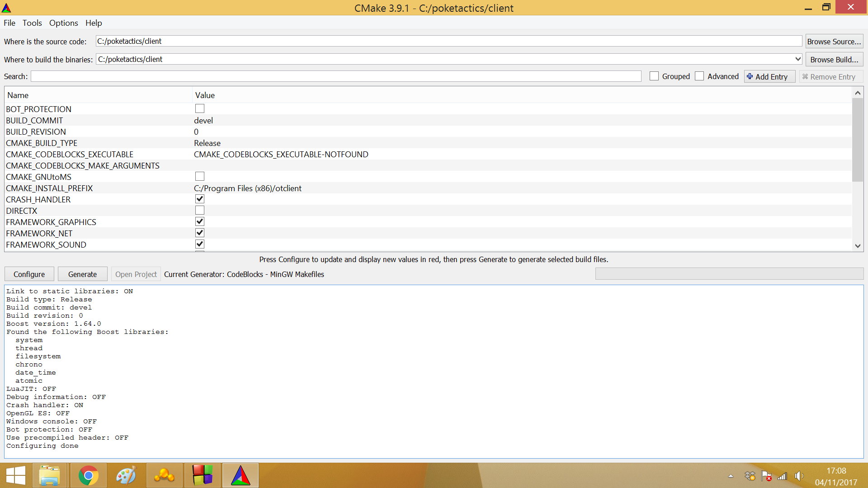Click Browse Source button

point(834,42)
